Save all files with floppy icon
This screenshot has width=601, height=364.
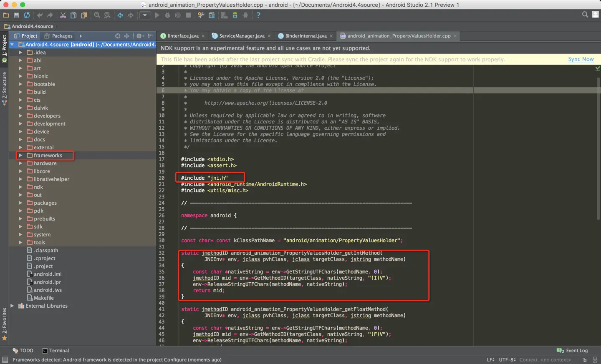click(x=16, y=15)
